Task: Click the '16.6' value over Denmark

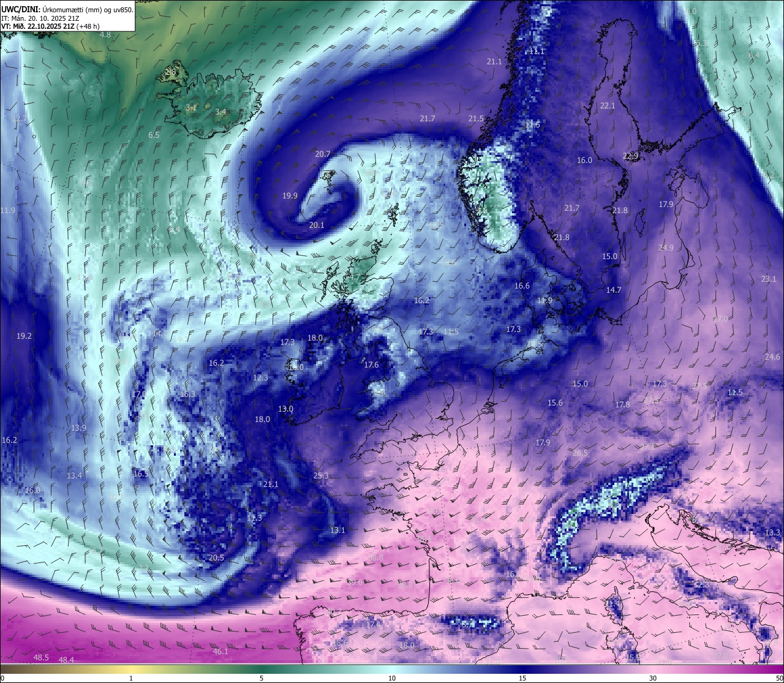Action: [522, 286]
